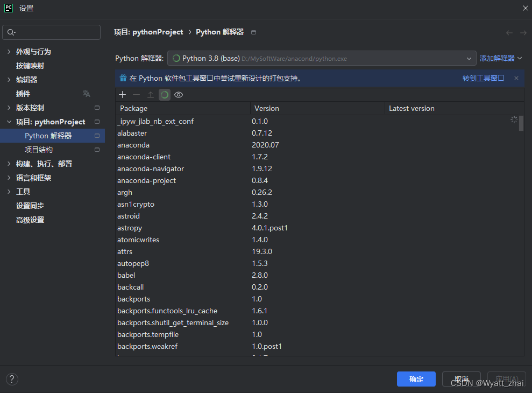532x393 pixels.
Task: Expand the 工具 section
Action: point(9,192)
